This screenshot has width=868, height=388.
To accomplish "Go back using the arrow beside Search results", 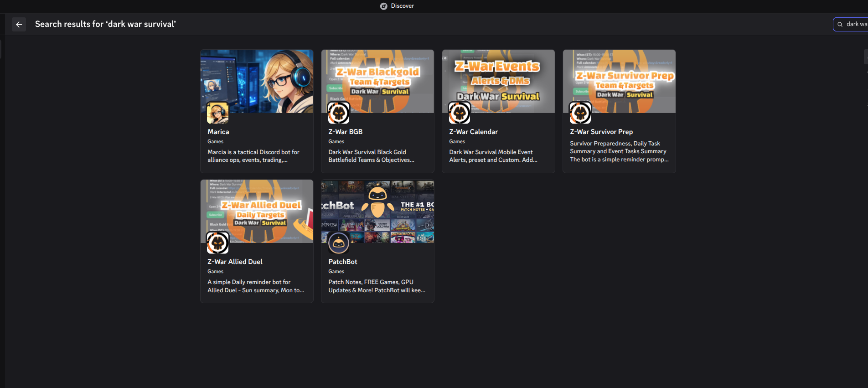I will (19, 24).
